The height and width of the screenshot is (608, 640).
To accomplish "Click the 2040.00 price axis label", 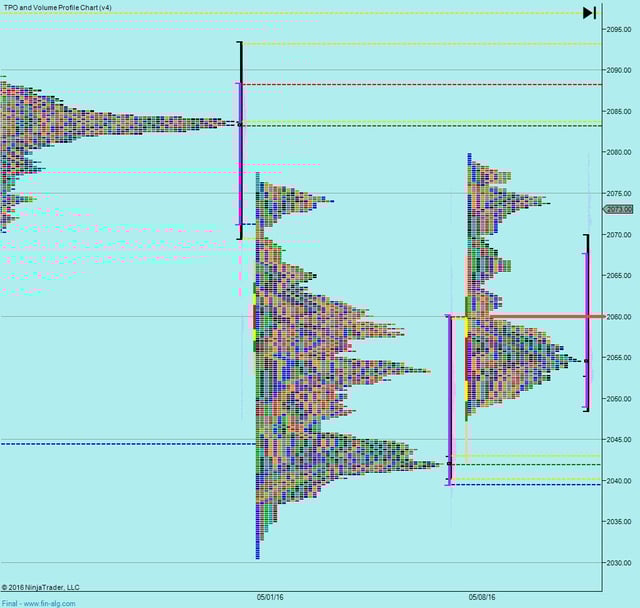I will click(620, 481).
